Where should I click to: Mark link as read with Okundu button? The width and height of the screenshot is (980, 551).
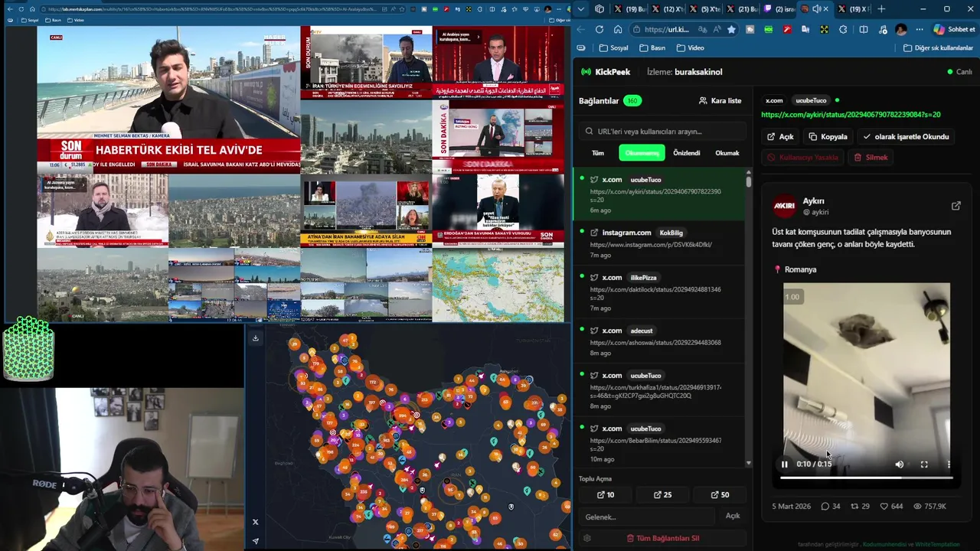coord(906,137)
